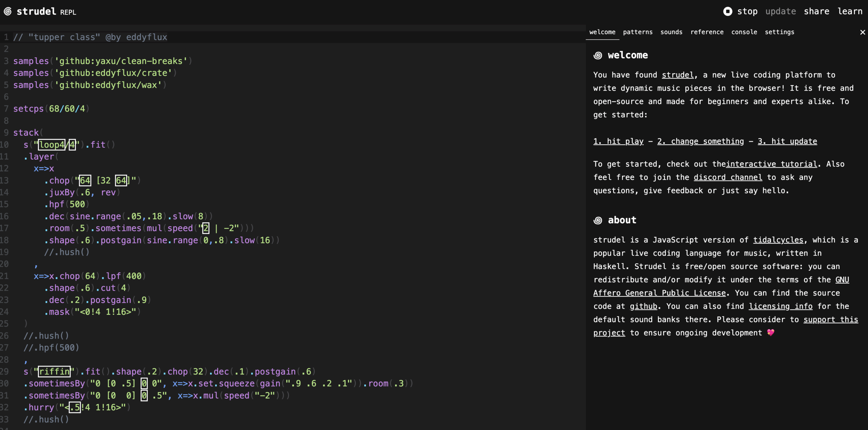
Task: Switch to the reference tab
Action: pyautogui.click(x=707, y=32)
